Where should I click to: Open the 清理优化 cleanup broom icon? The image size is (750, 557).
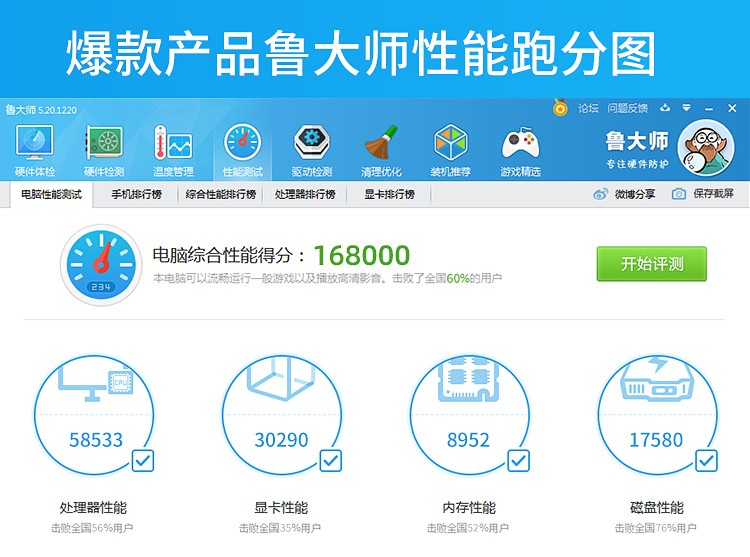click(381, 151)
